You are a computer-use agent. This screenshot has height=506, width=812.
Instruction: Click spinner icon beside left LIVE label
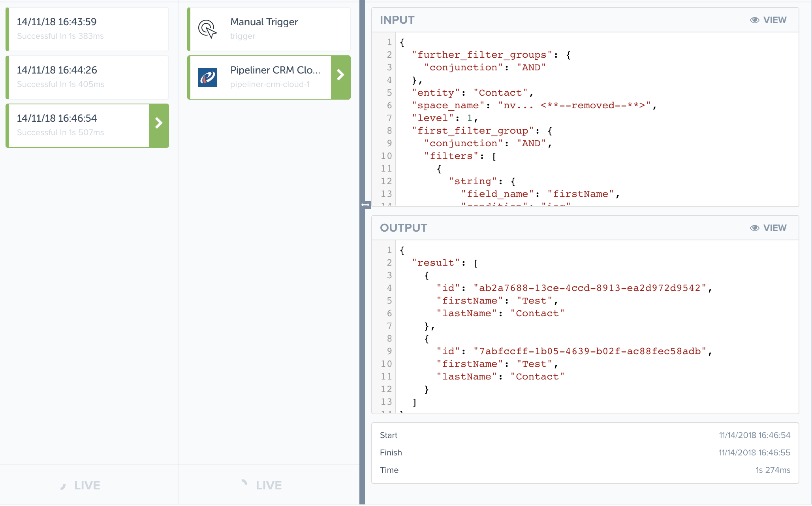pyautogui.click(x=63, y=486)
